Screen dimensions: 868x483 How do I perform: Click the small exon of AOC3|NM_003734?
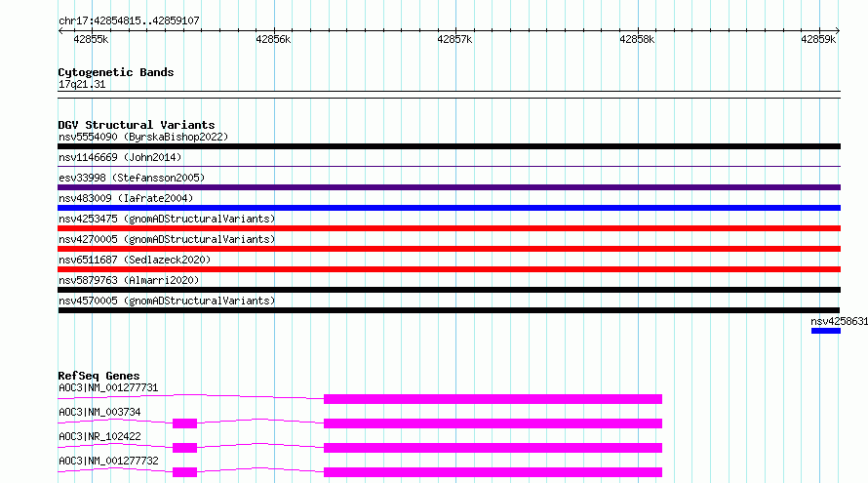click(x=185, y=423)
